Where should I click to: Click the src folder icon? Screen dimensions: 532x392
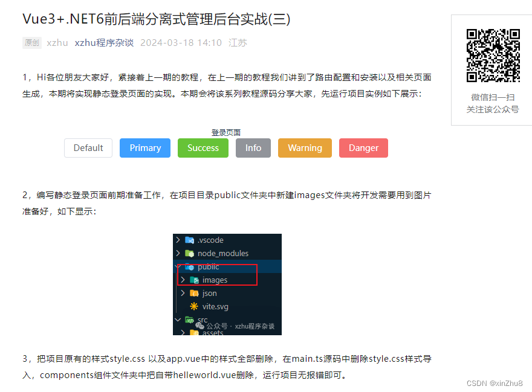point(190,320)
